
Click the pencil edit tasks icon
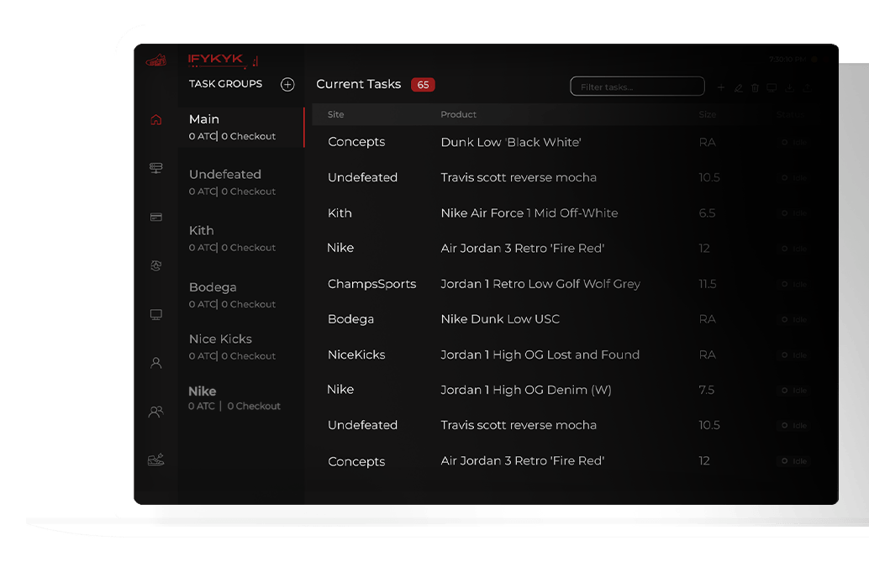tap(738, 87)
